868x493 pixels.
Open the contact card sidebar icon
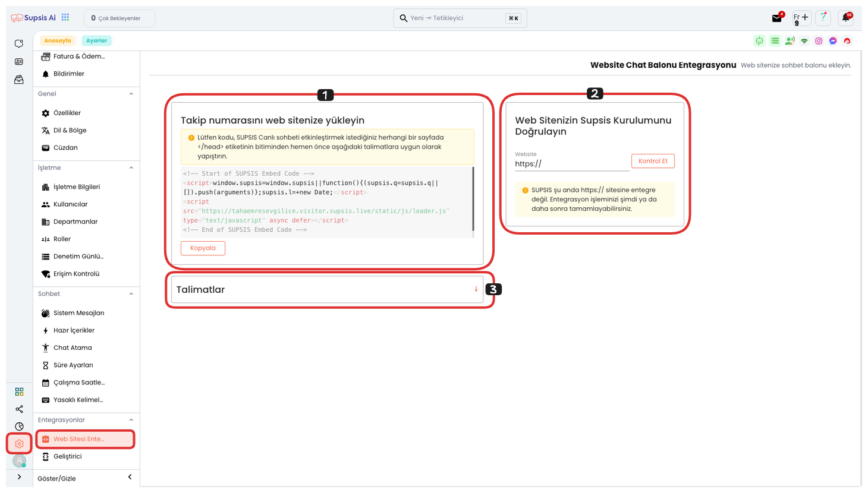(19, 62)
